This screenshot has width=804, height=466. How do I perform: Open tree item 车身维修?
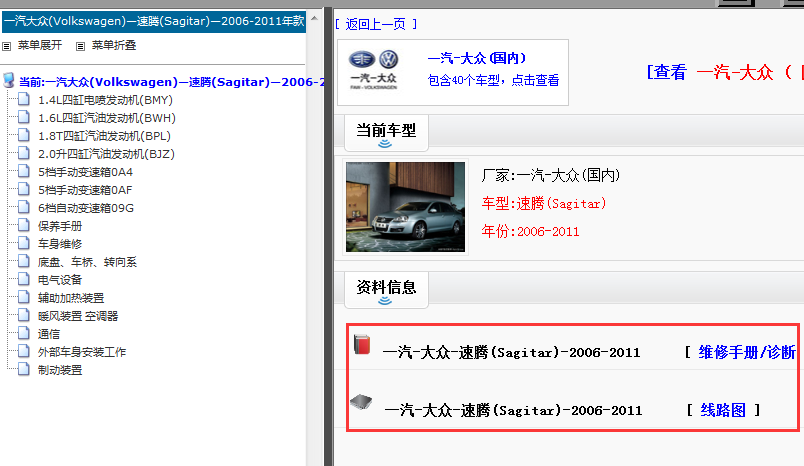[x=60, y=244]
